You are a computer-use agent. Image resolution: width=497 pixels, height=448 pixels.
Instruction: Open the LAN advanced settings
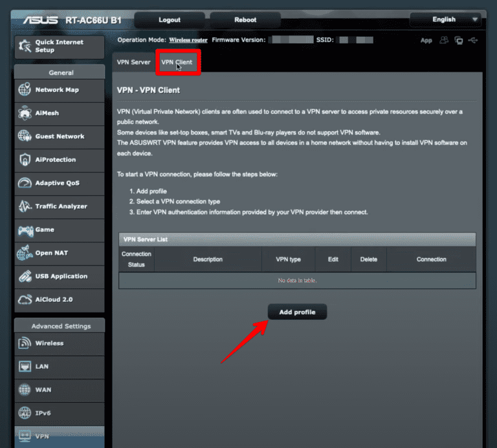(x=60, y=367)
